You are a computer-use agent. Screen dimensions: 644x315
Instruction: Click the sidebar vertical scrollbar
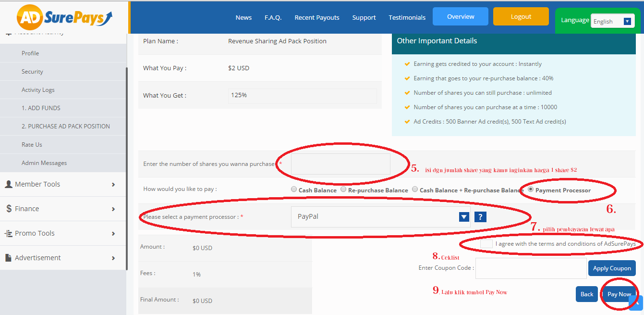127,168
